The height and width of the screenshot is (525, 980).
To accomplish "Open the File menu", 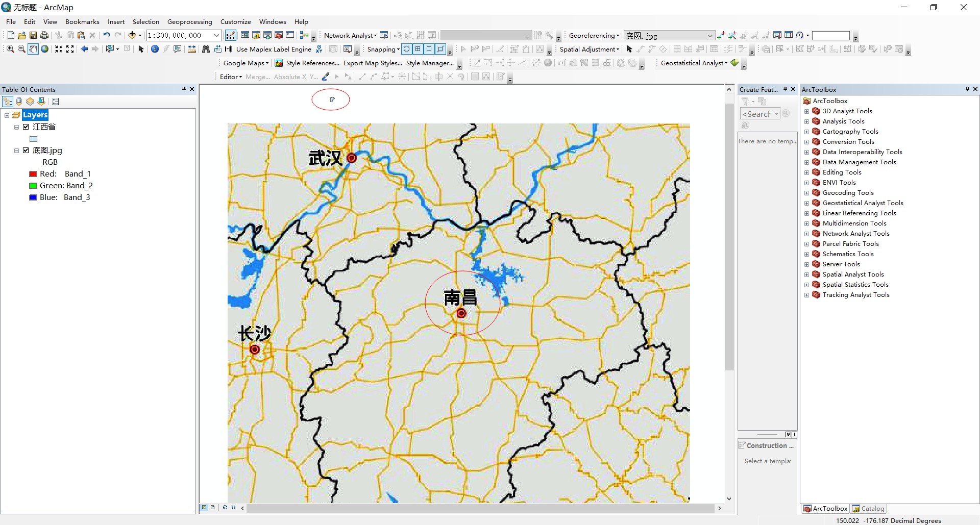I will [x=11, y=22].
